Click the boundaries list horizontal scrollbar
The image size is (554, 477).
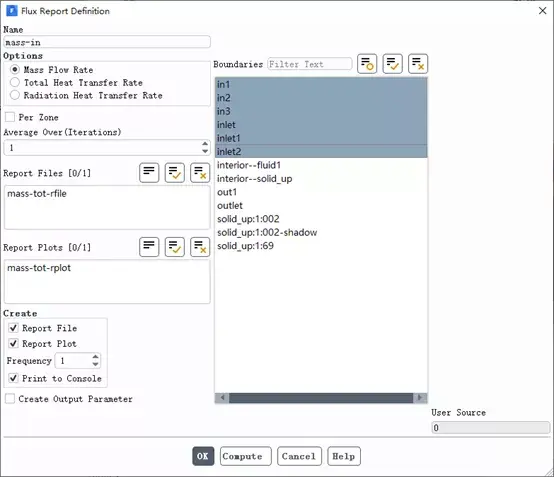click(x=321, y=398)
